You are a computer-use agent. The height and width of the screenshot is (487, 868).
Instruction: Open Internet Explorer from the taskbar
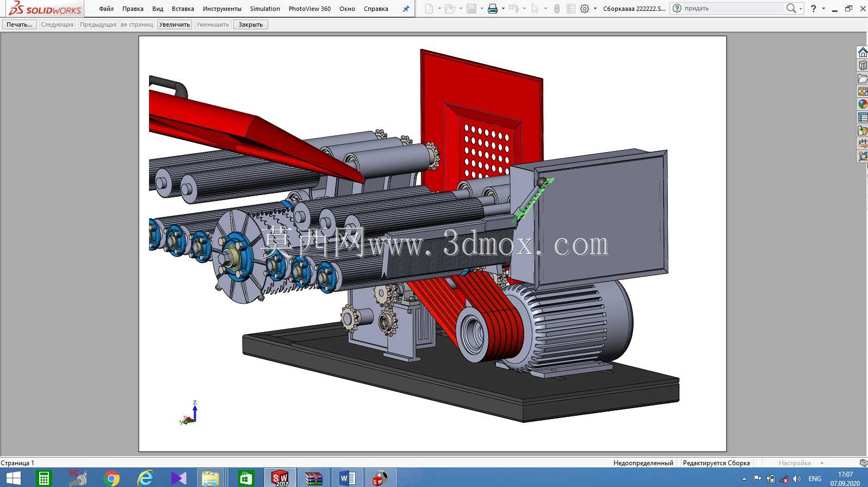coord(145,478)
